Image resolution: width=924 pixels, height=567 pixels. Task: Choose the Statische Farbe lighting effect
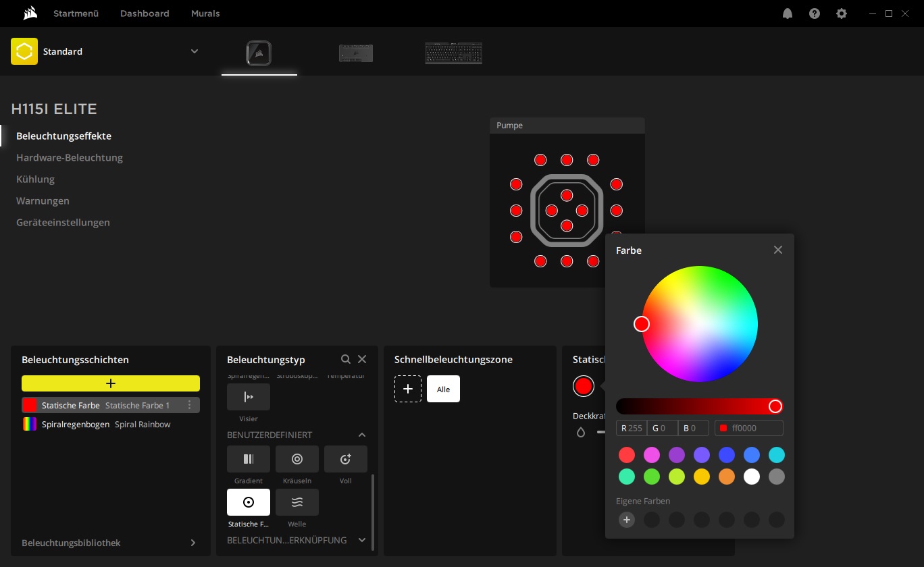coord(249,502)
